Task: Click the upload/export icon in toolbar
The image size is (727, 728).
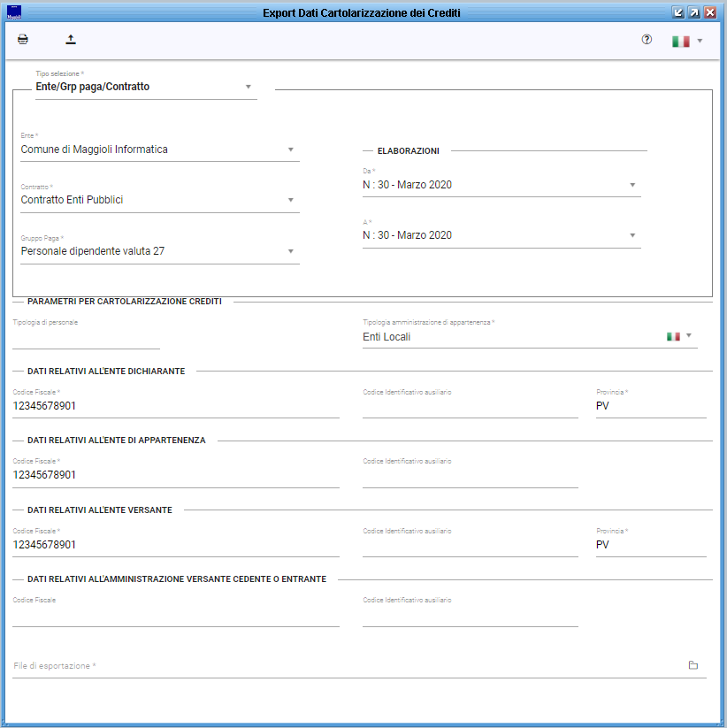Action: [x=71, y=40]
